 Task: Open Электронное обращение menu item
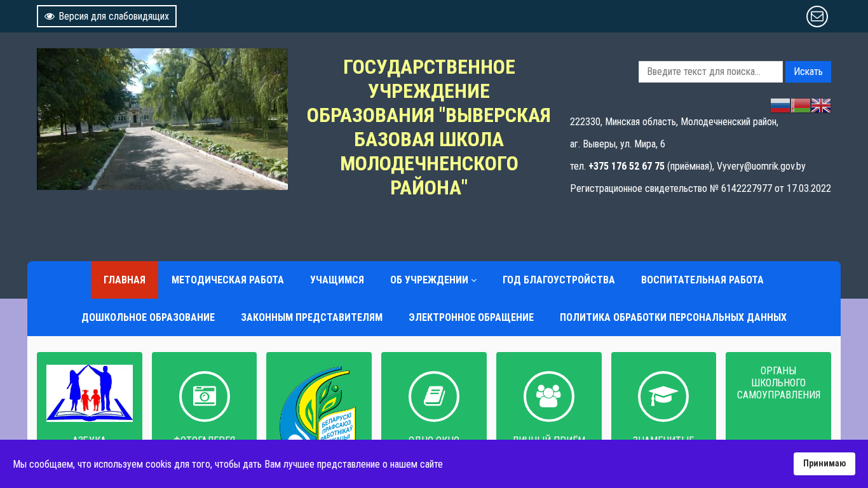pyautogui.click(x=471, y=317)
